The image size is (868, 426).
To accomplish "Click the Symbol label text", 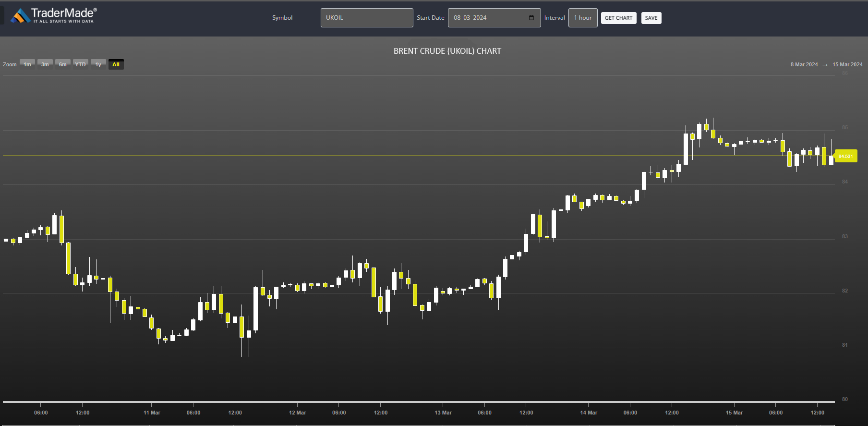I will pyautogui.click(x=282, y=18).
